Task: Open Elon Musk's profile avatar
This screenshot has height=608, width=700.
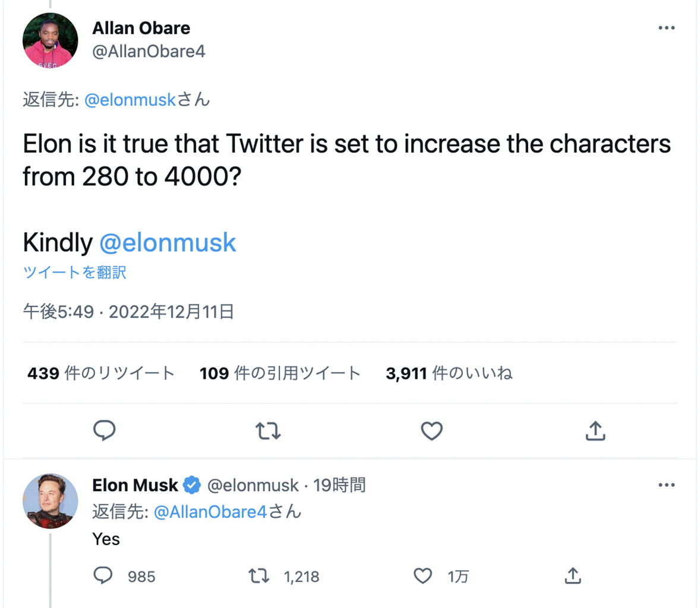Action: 51,501
